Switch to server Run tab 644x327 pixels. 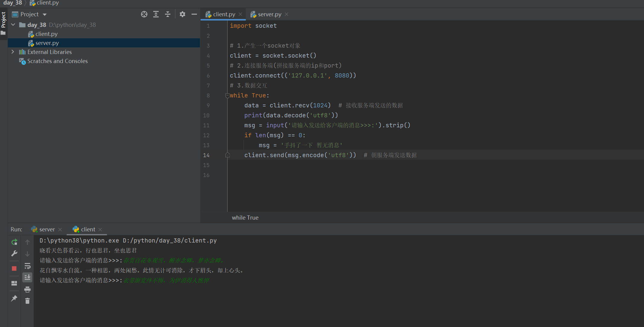pos(47,229)
